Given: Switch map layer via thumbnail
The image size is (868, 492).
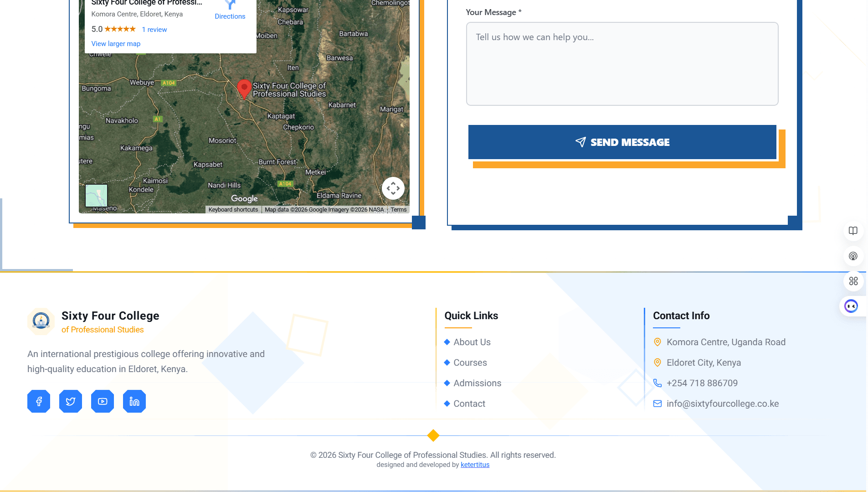Looking at the screenshot, I should click(x=96, y=196).
